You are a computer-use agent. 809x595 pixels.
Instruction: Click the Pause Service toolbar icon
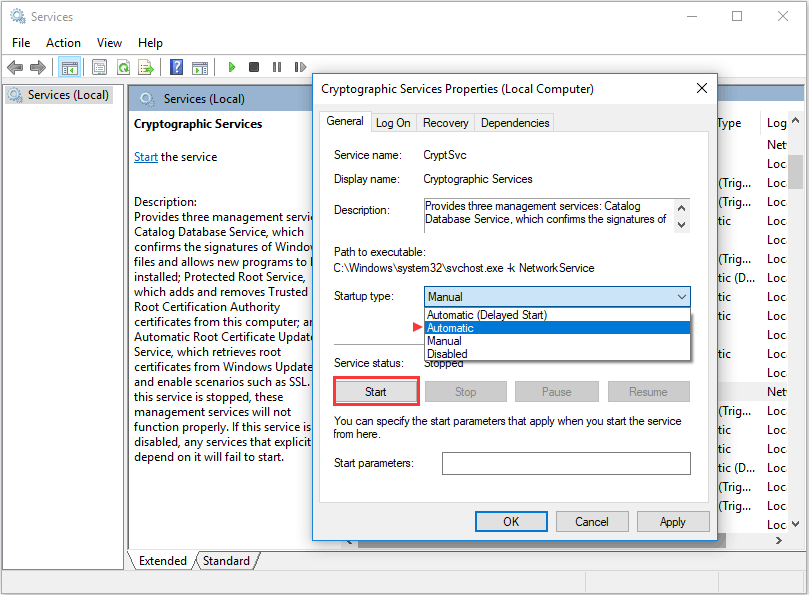coord(277,67)
